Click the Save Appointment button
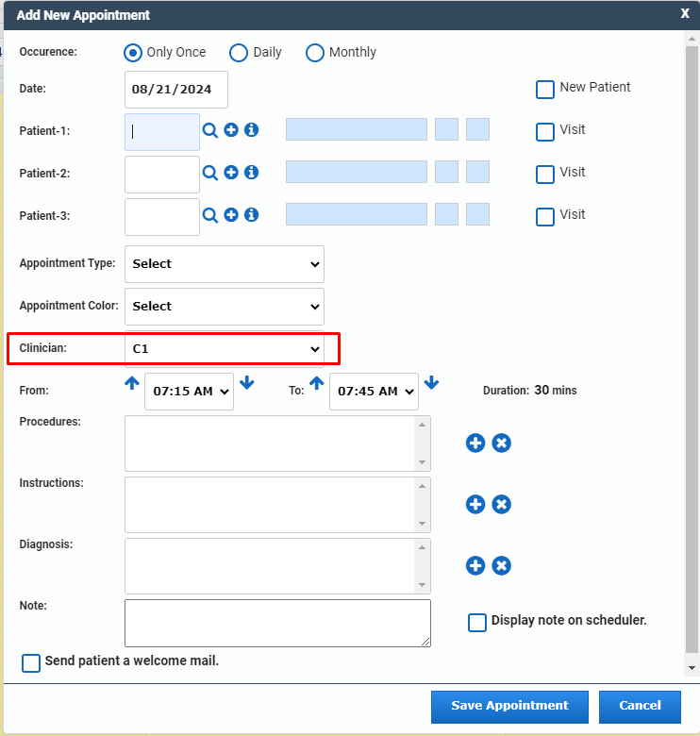Image resolution: width=700 pixels, height=736 pixels. pyautogui.click(x=509, y=707)
